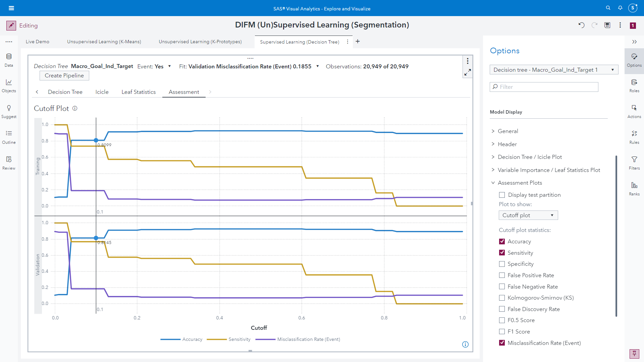The height and width of the screenshot is (362, 644).
Task: Click the Filters sidebar entry
Action: point(634,163)
